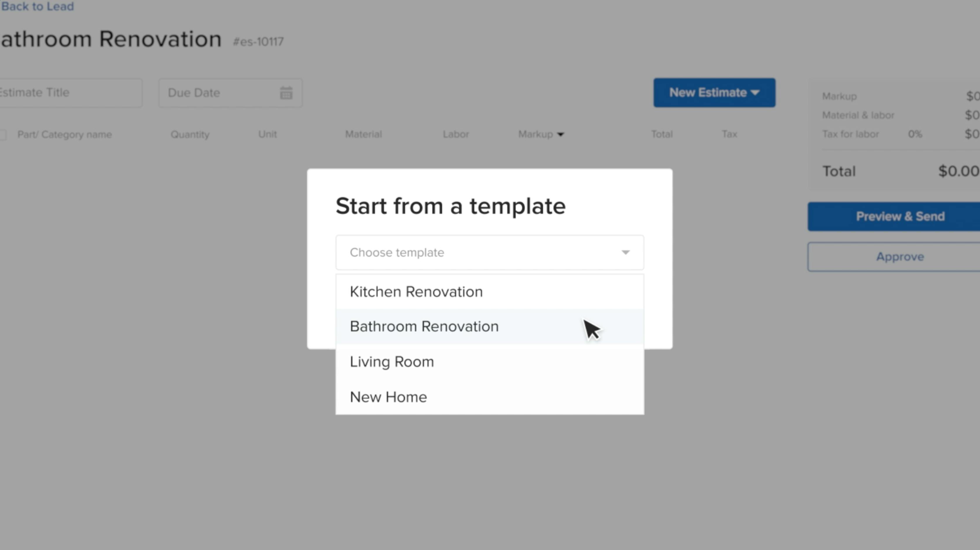Pick the Living Room template

click(490, 361)
